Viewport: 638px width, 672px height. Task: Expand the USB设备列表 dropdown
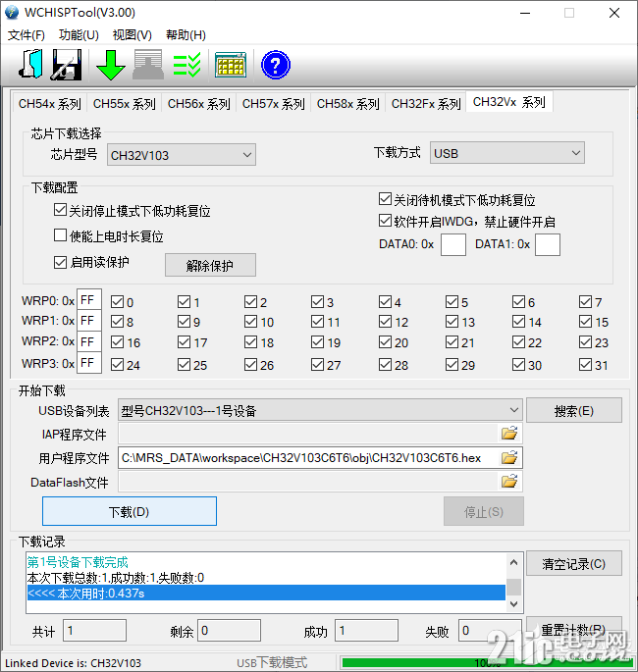320,411
